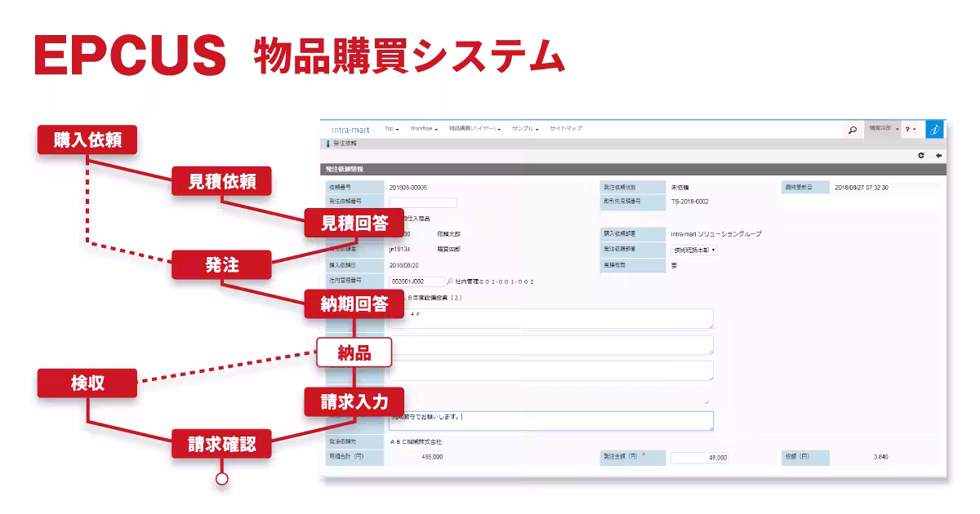Click the 社内管理番号 field containing 002001J002
The width and height of the screenshot is (980, 514).
click(x=416, y=281)
